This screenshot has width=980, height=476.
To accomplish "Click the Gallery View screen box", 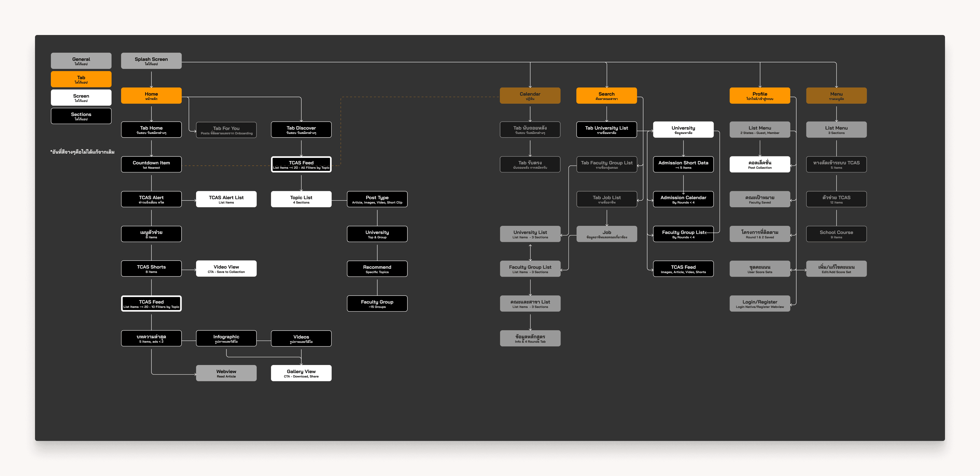I will coord(301,373).
